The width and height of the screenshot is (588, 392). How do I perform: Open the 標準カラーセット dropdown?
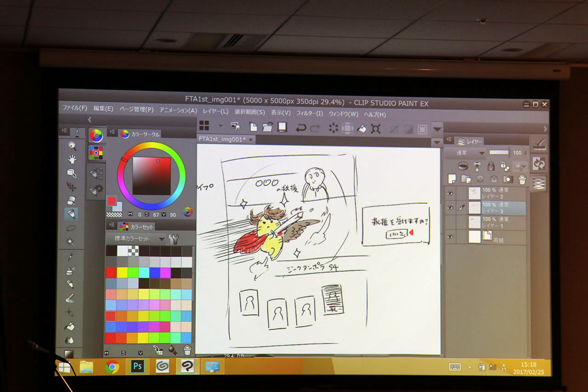click(136, 239)
